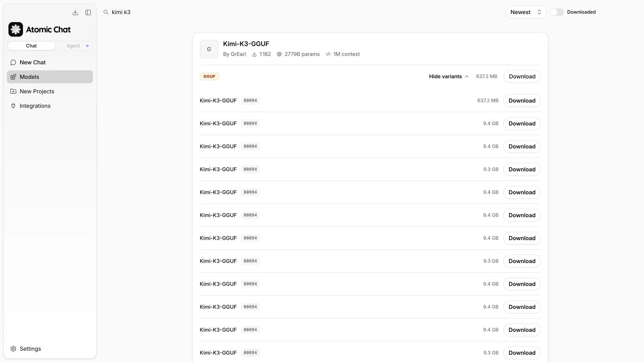Image resolution: width=644 pixels, height=362 pixels.
Task: Collapse the sidebar with the panel icon
Action: point(88,12)
